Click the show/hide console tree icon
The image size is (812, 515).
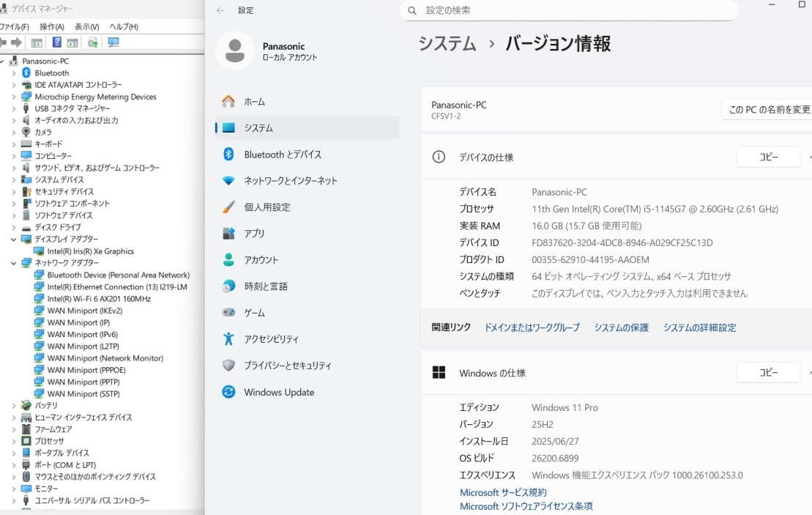tap(37, 42)
